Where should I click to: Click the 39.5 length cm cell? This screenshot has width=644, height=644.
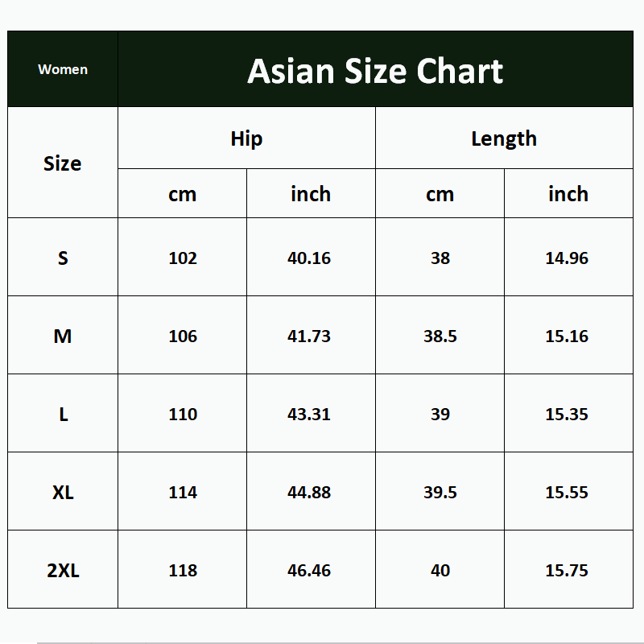tap(440, 493)
